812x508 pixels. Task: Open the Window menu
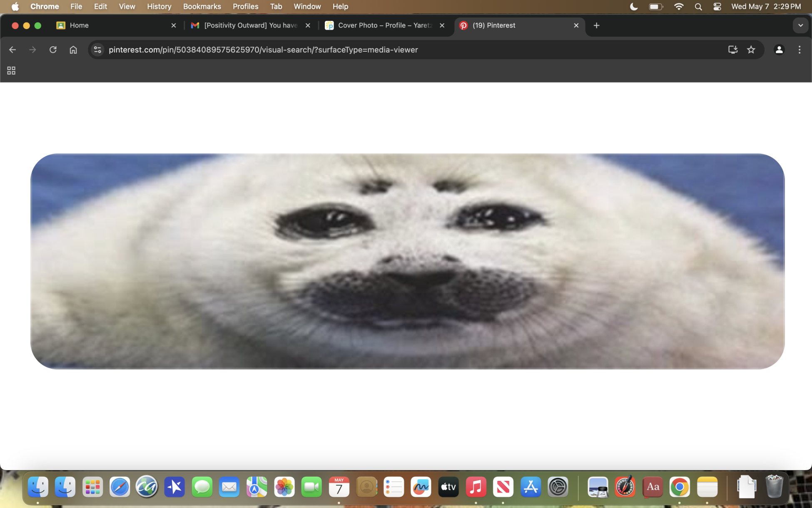pyautogui.click(x=307, y=6)
